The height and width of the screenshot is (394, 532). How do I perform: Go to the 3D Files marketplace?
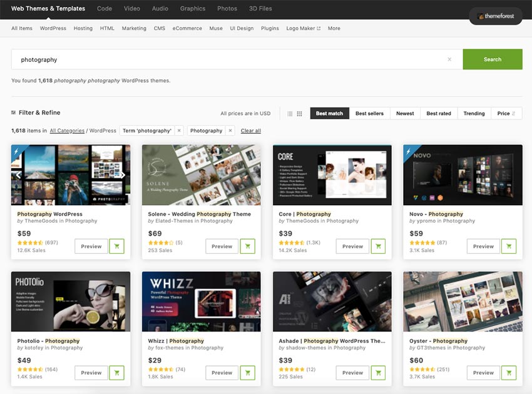coord(260,9)
